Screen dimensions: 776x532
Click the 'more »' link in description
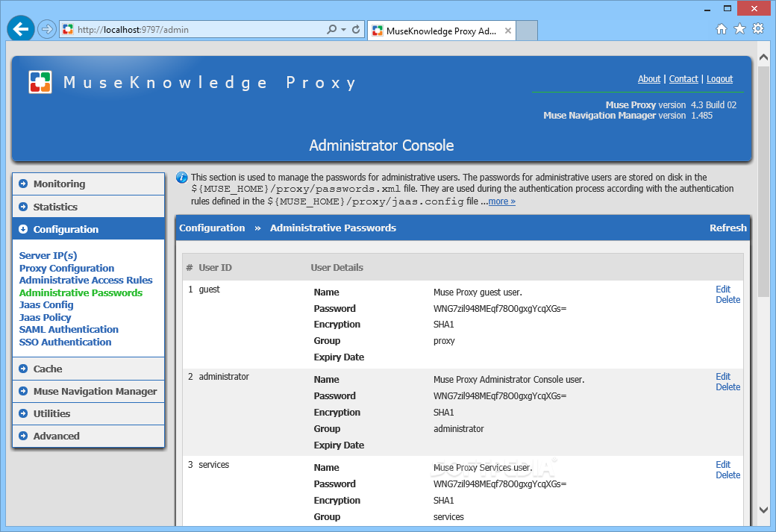pyautogui.click(x=502, y=201)
